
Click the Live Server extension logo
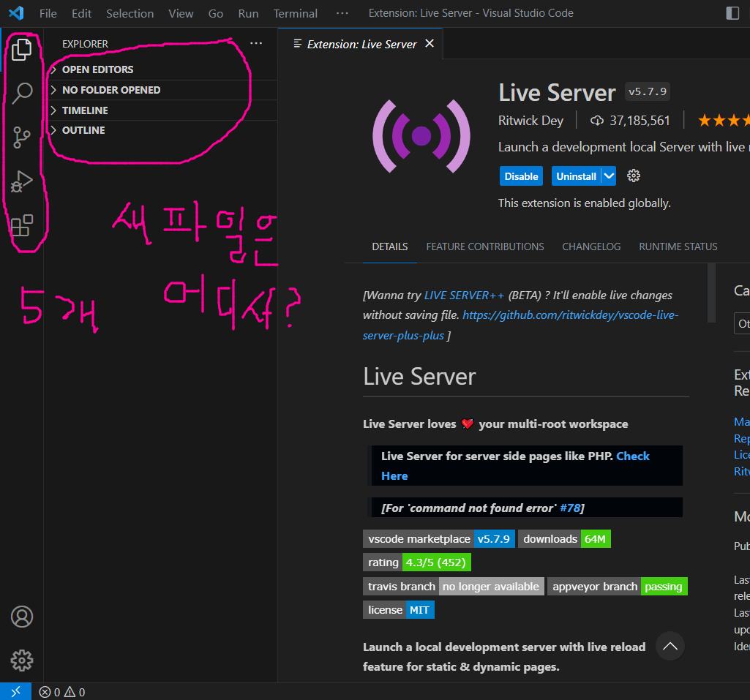421,136
